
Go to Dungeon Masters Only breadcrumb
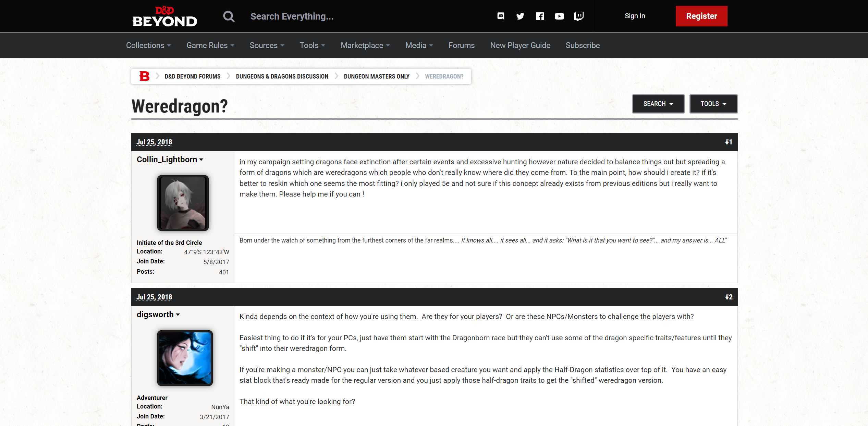click(x=377, y=76)
